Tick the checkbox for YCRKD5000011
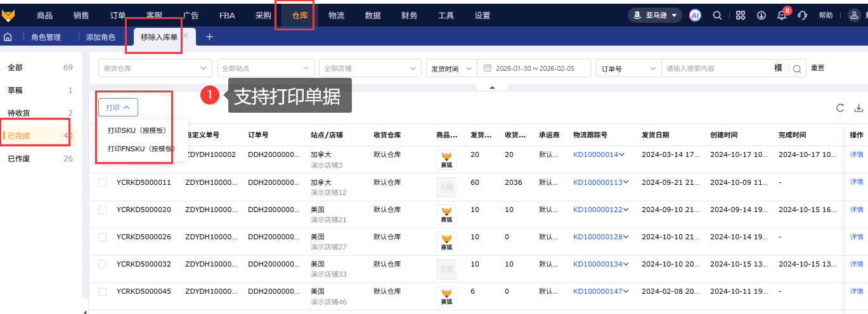The image size is (868, 314). 103,182
